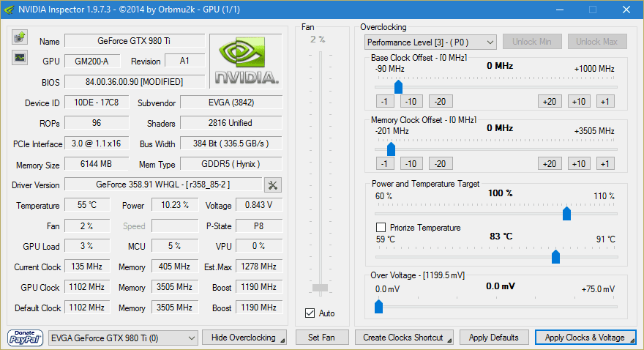This screenshot has height=350, width=644.
Task: Click Apply Clocks & Voltage
Action: tap(585, 338)
